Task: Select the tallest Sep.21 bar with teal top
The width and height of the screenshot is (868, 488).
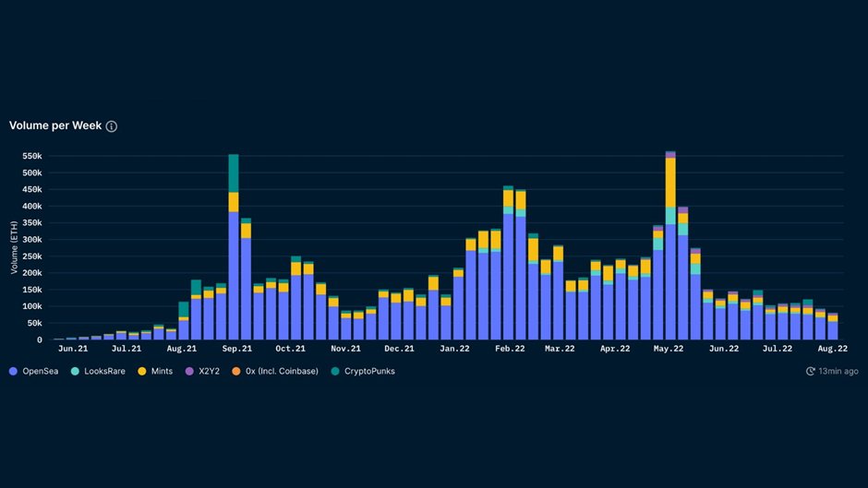Action: pos(234,246)
